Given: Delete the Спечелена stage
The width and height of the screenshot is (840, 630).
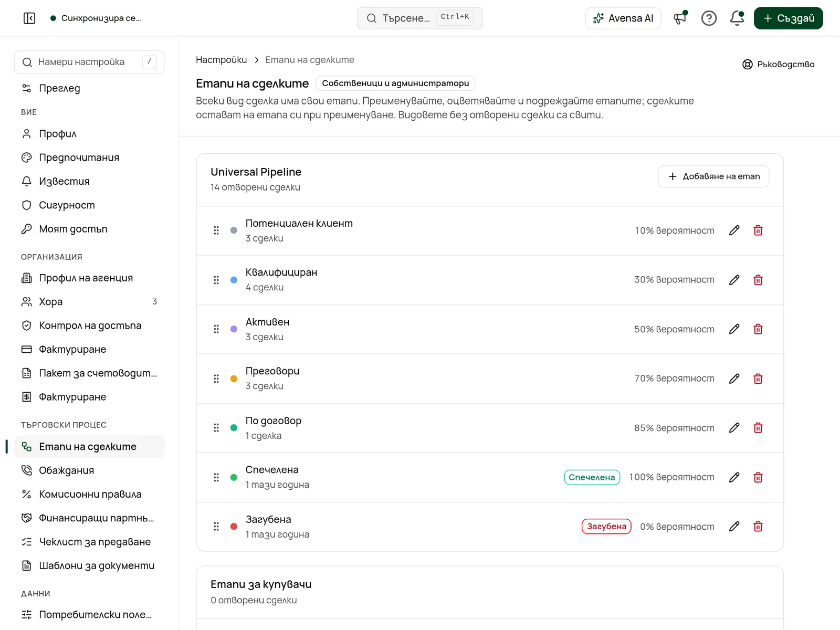Looking at the screenshot, I should (758, 477).
